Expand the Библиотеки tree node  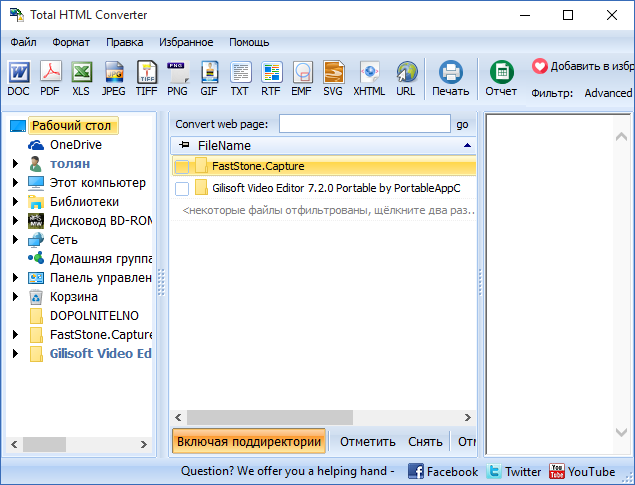point(15,202)
